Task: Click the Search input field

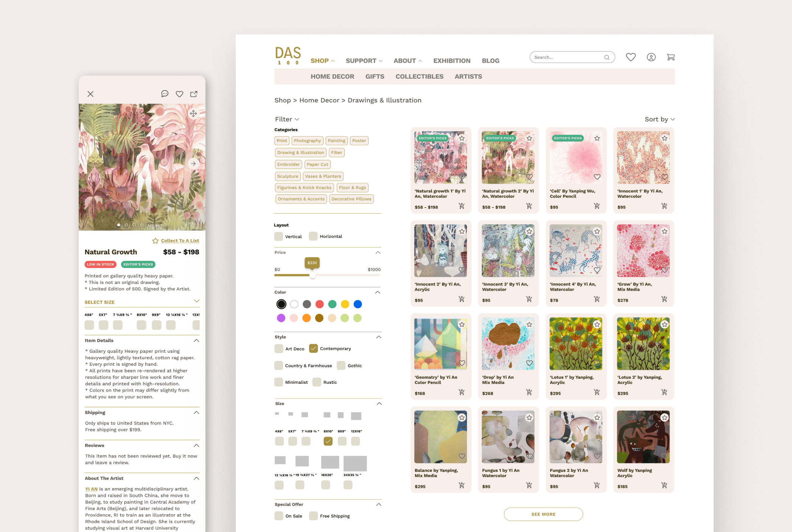Action: (567, 57)
